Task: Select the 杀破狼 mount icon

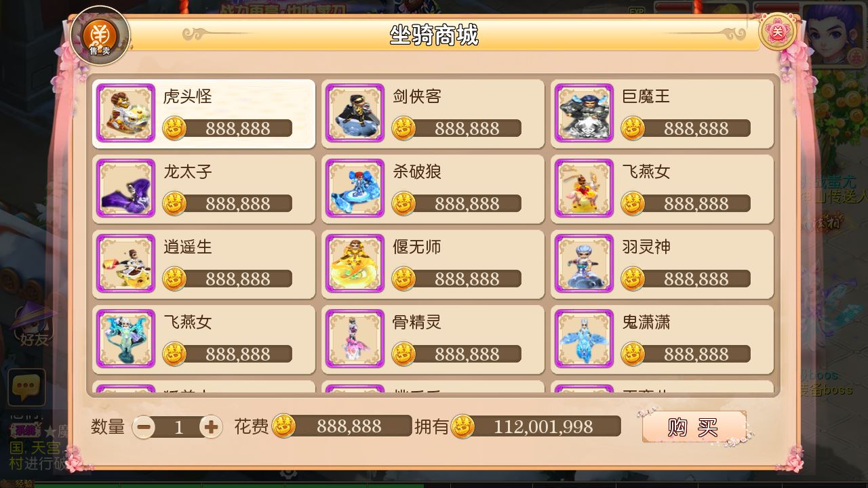Action: pos(355,188)
